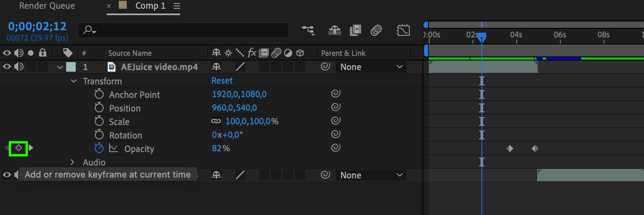The image size is (644, 215).
Task: Toggle the shy layers hide switch
Action: (334, 30)
